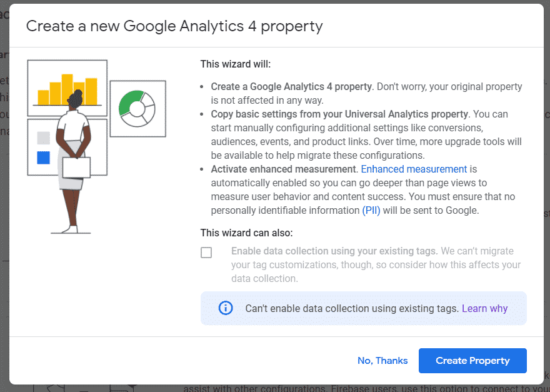Click the dialog title 'Create a new Google Analytics 4 property'

coord(174,26)
